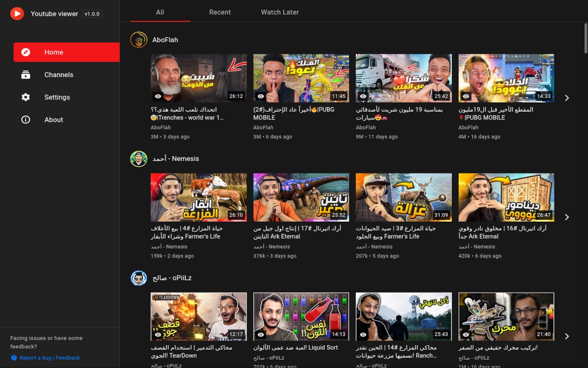Open Settings in the sidebar
The width and height of the screenshot is (588, 368).
pyautogui.click(x=67, y=97)
